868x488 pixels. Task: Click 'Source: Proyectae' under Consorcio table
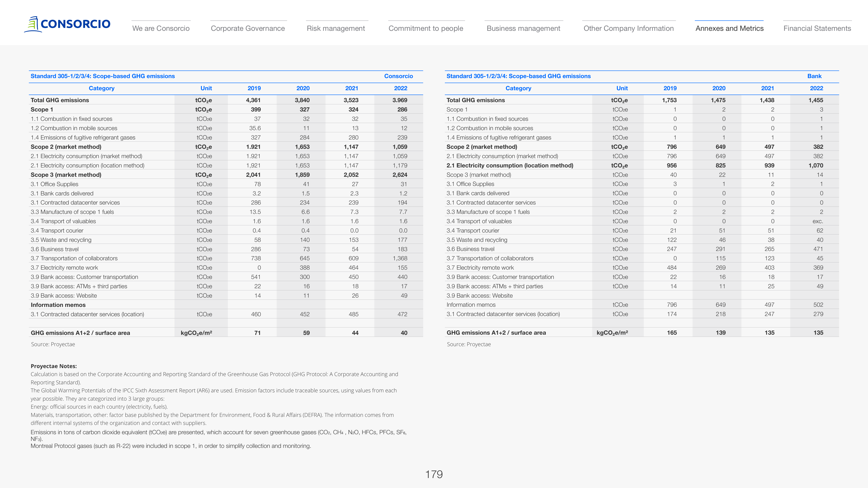click(53, 344)
